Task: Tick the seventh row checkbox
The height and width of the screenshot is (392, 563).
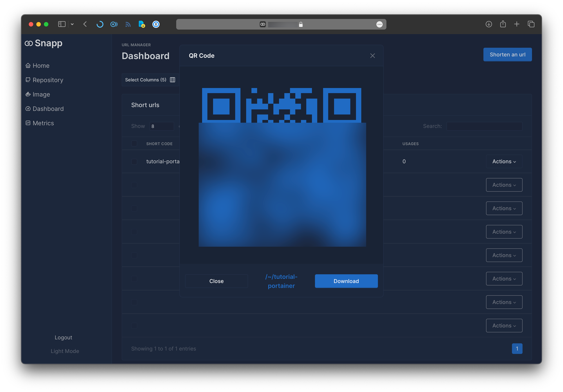Action: point(134,302)
